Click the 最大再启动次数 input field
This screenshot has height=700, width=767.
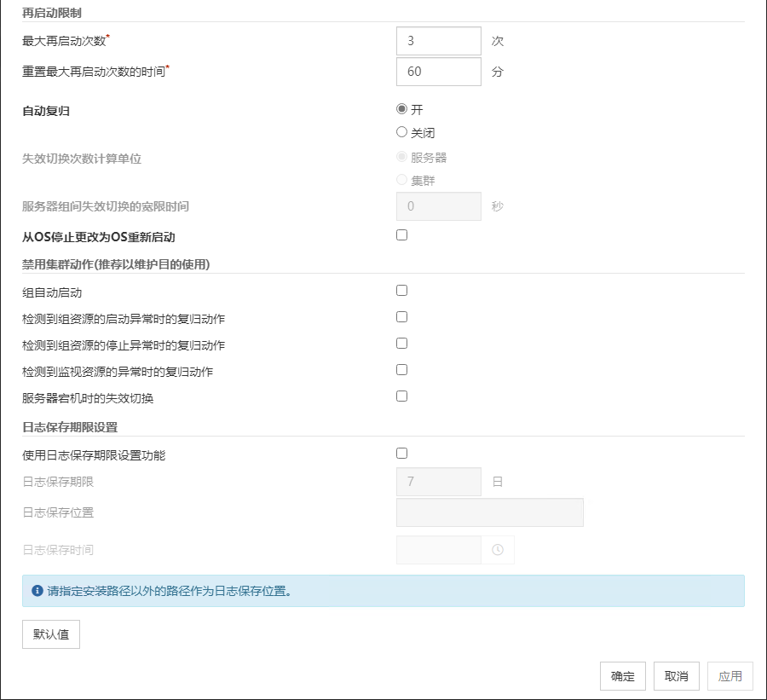pos(439,40)
